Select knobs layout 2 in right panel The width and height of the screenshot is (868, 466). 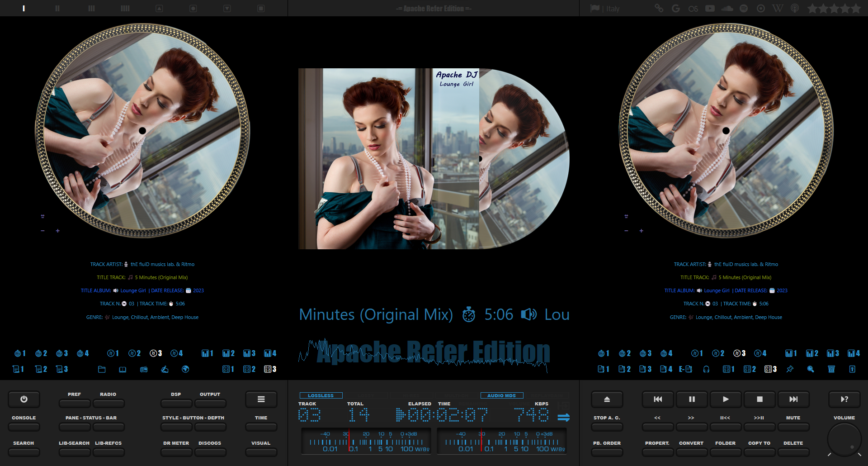(x=750, y=369)
